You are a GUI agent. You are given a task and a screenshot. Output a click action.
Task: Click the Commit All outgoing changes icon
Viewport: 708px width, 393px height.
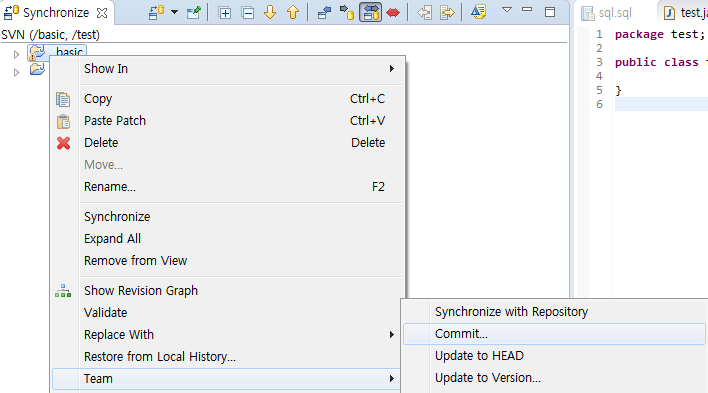point(447,13)
